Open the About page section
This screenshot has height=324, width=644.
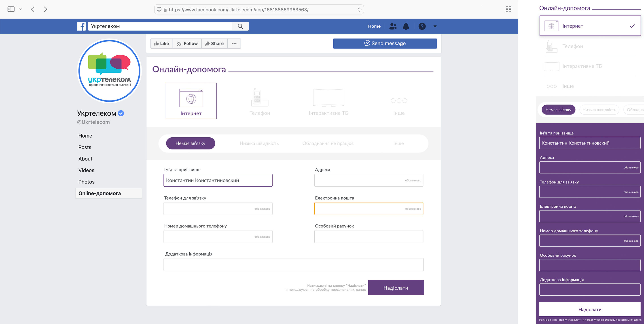tap(85, 159)
